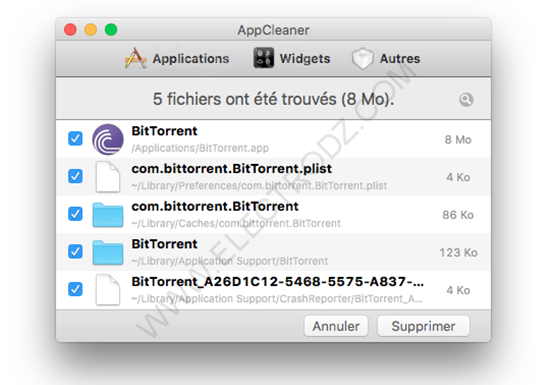Viewport: 553px width, 385px height.
Task: Click the CrashReporter BitTorrent_A26D1C12 file icon
Action: pos(108,290)
